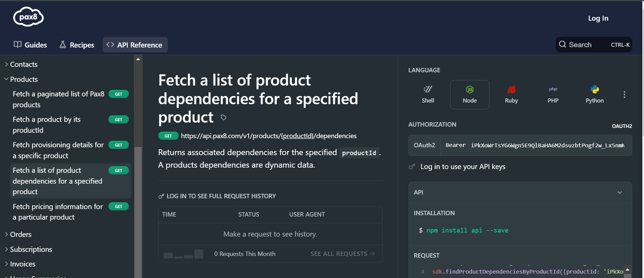Click See All Requests link
The height and width of the screenshot is (278, 644).
(342, 254)
